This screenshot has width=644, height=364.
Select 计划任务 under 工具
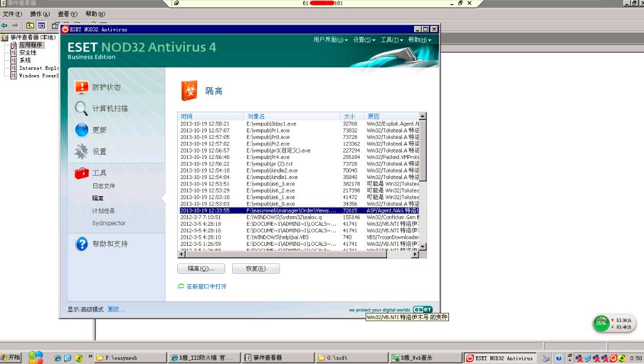(x=103, y=211)
